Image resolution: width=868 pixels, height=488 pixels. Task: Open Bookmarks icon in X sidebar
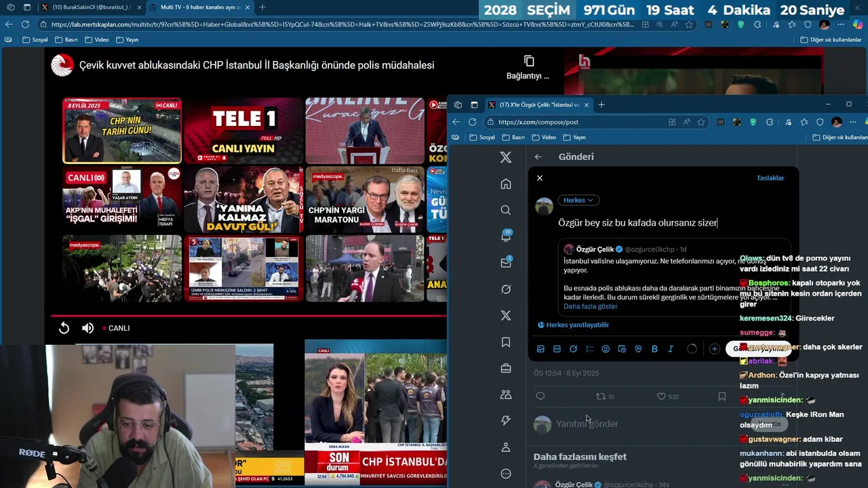pos(506,342)
